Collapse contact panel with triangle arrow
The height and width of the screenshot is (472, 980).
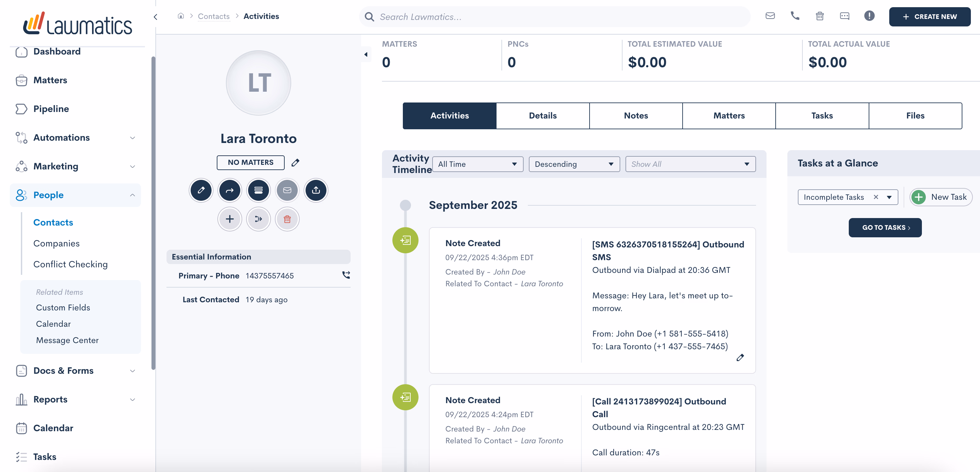(x=366, y=55)
